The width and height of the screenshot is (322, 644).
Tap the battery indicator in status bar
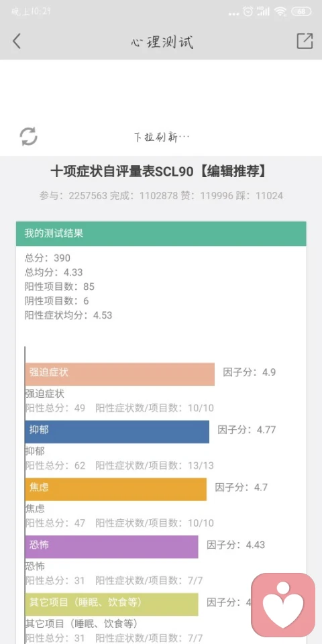point(301,11)
